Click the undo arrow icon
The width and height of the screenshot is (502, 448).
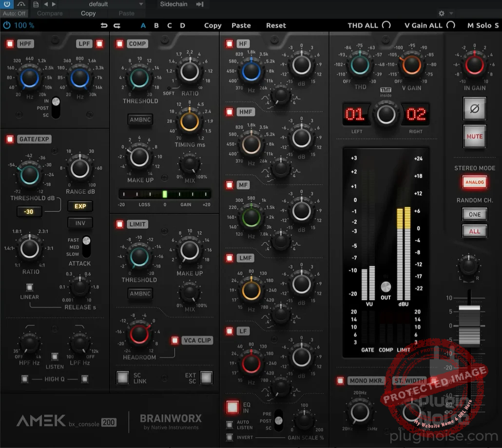pos(104,25)
